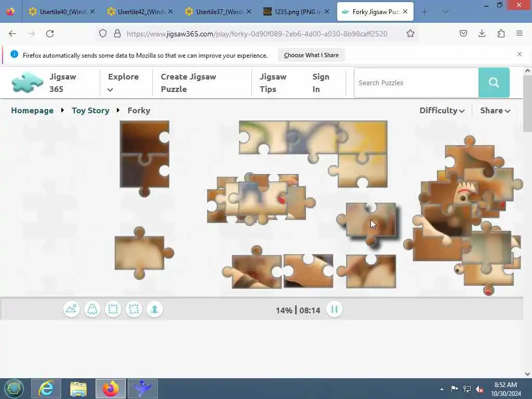Close the Usertile40 tab
532x399 pixels.
click(92, 11)
